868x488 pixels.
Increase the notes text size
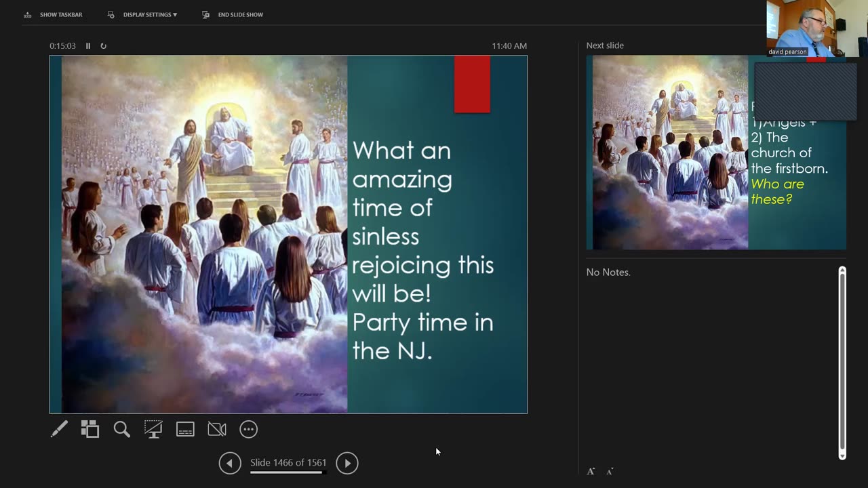coord(591,471)
